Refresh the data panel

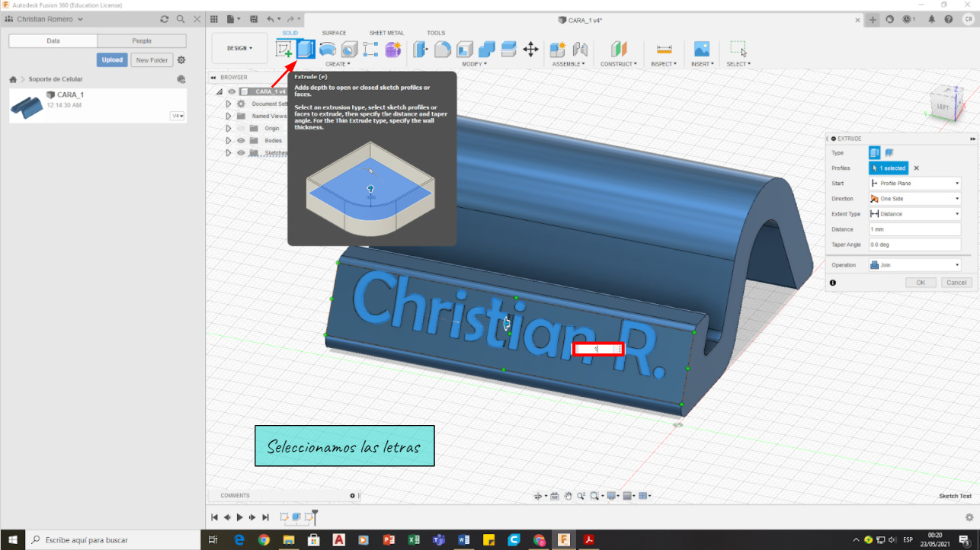(x=165, y=19)
